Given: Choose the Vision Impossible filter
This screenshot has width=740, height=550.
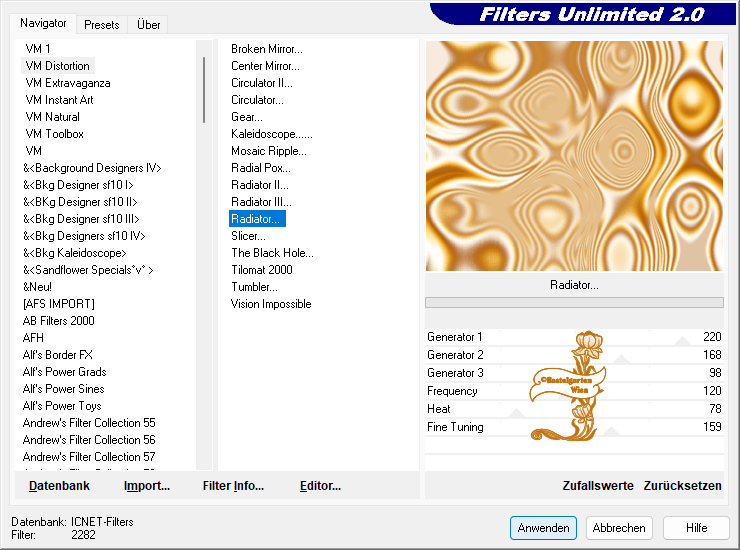Looking at the screenshot, I should tap(271, 304).
